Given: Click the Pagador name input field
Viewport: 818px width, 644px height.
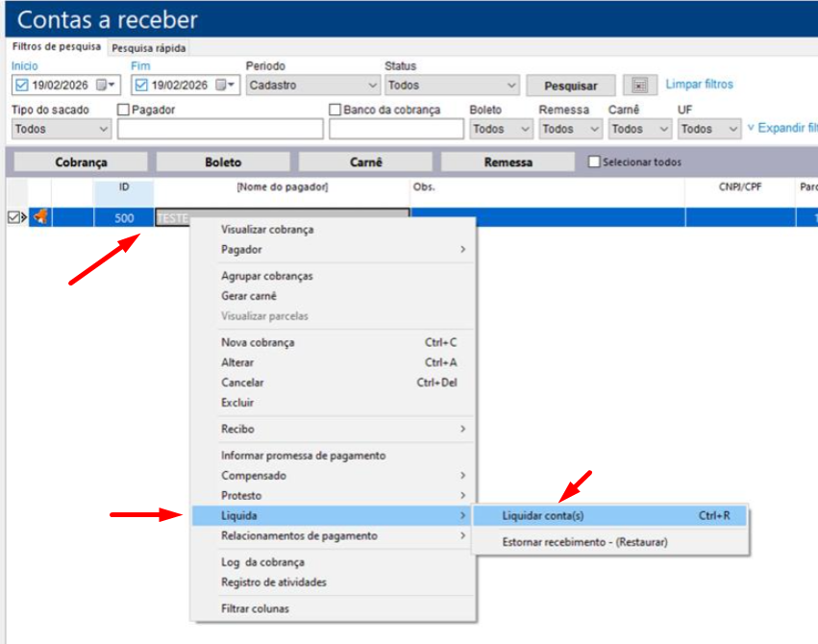Looking at the screenshot, I should click(x=220, y=129).
